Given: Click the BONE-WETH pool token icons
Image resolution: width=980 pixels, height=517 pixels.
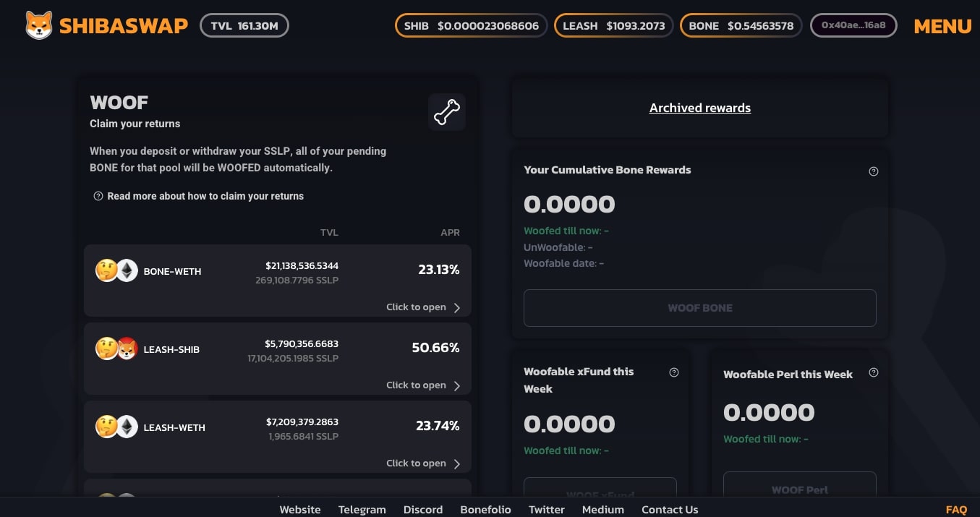Looking at the screenshot, I should click(116, 271).
